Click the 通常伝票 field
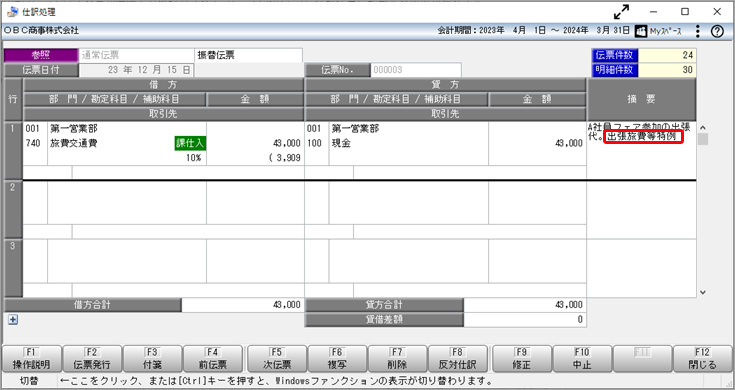This screenshot has height=390, width=735. coord(136,55)
